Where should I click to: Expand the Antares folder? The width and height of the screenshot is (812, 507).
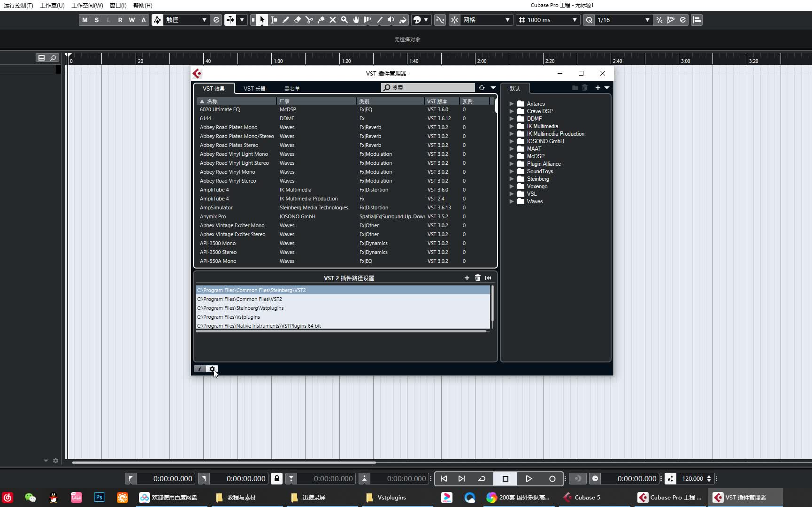point(512,104)
